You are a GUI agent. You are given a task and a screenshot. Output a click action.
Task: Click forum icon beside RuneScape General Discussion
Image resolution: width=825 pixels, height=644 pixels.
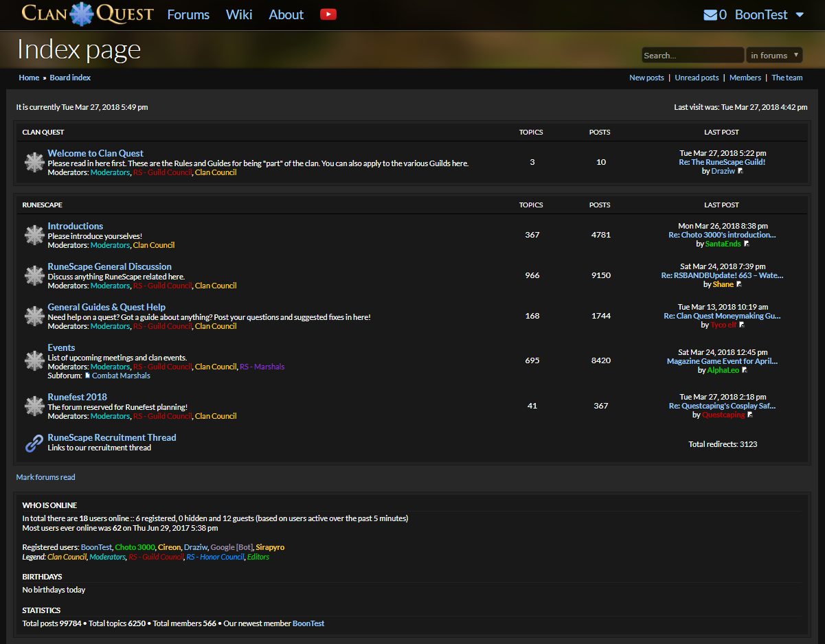(x=34, y=275)
